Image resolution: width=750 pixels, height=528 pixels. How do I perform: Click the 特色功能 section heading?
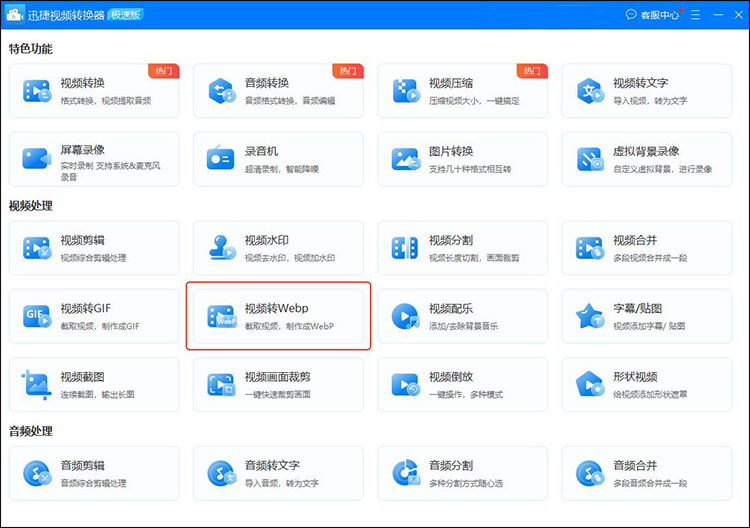31,49
